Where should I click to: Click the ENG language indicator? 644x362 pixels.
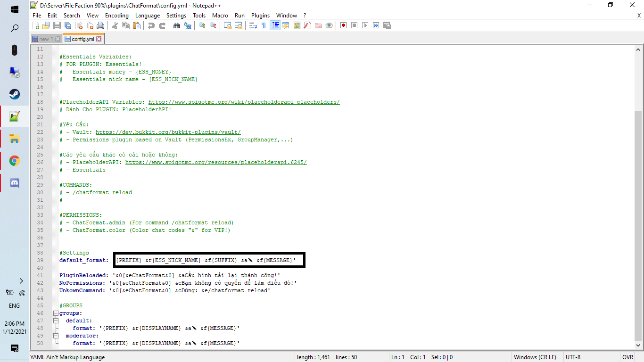[x=14, y=305]
